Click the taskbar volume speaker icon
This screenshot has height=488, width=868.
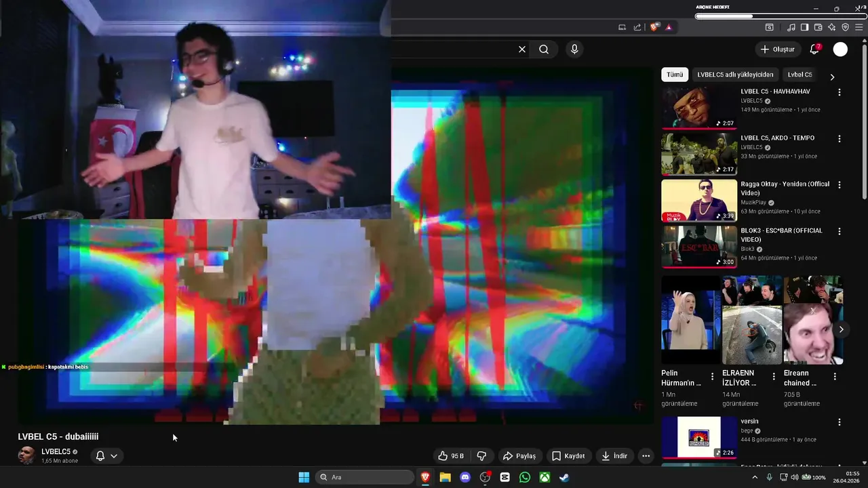pyautogui.click(x=795, y=477)
